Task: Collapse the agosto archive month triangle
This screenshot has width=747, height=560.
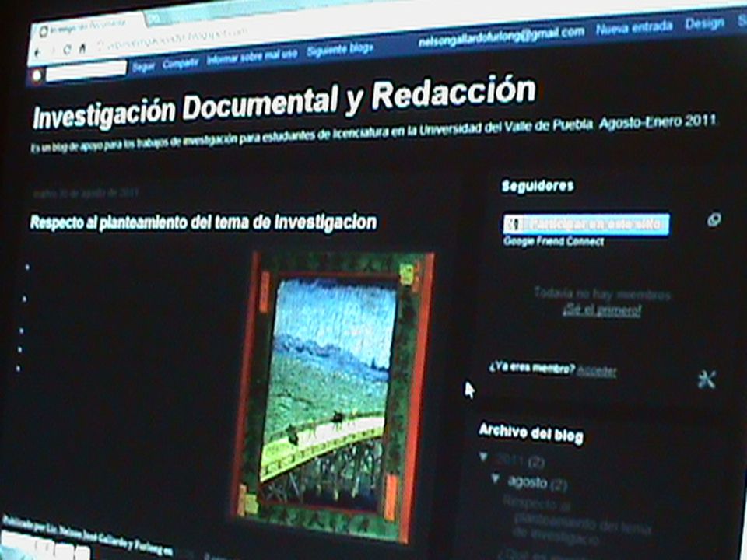Action: [496, 478]
